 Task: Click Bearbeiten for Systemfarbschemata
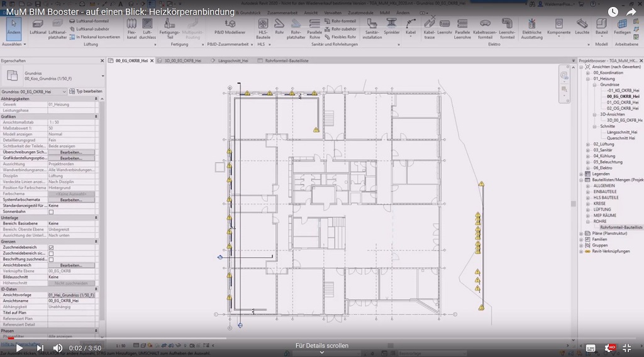click(x=71, y=200)
